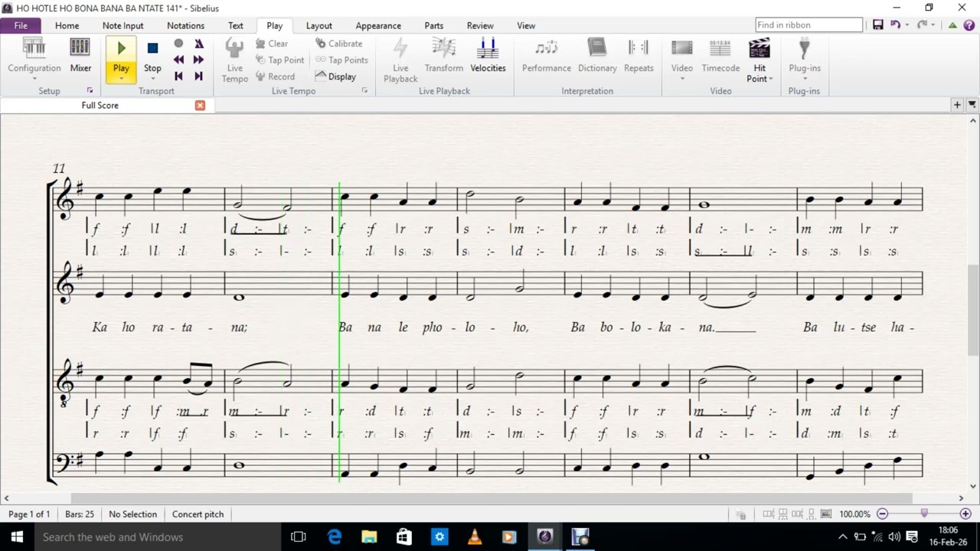This screenshot has height=551, width=980.
Task: Move playback line to the end
Action: (x=199, y=77)
